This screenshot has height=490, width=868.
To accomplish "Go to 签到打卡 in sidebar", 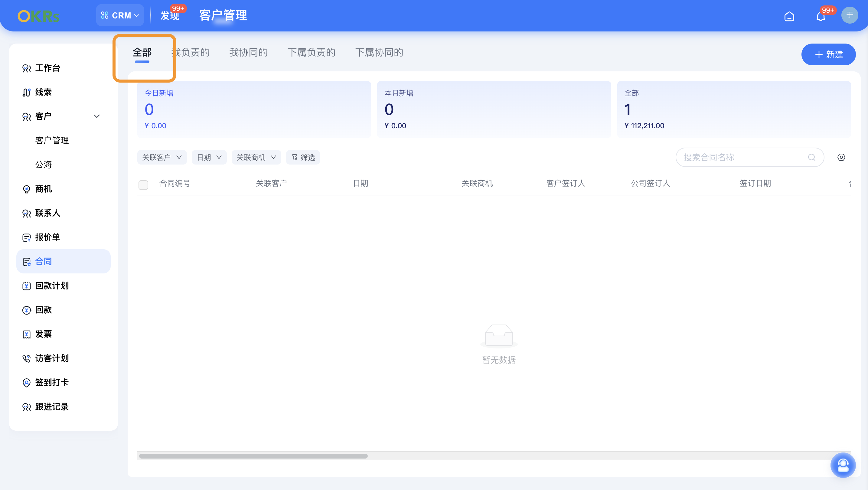I will (52, 383).
